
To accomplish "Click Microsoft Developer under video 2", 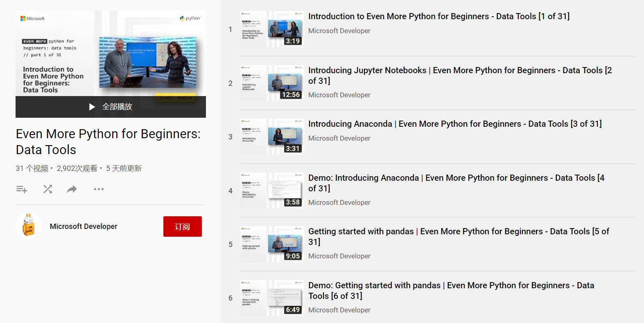I will click(339, 95).
